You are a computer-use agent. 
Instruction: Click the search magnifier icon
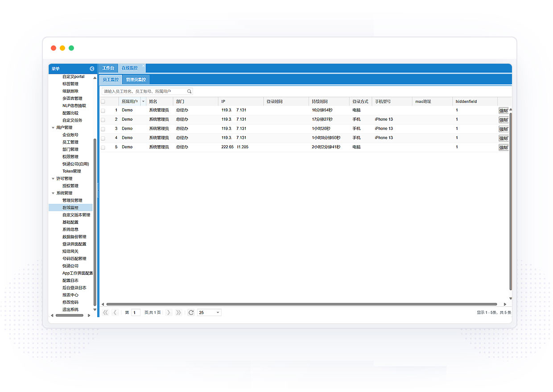[x=189, y=91]
